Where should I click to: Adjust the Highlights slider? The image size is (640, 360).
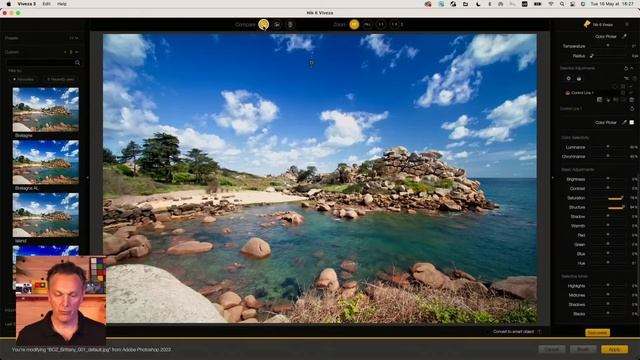(608, 285)
